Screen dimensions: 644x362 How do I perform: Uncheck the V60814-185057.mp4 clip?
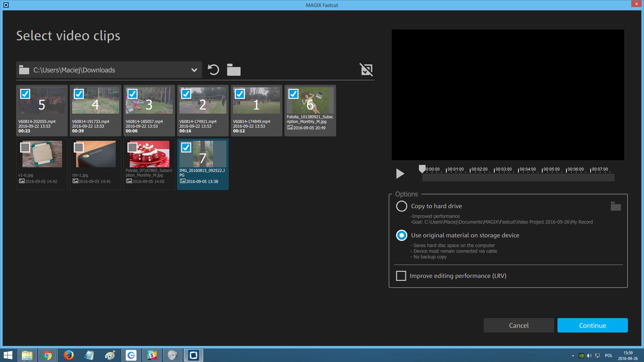[133, 94]
